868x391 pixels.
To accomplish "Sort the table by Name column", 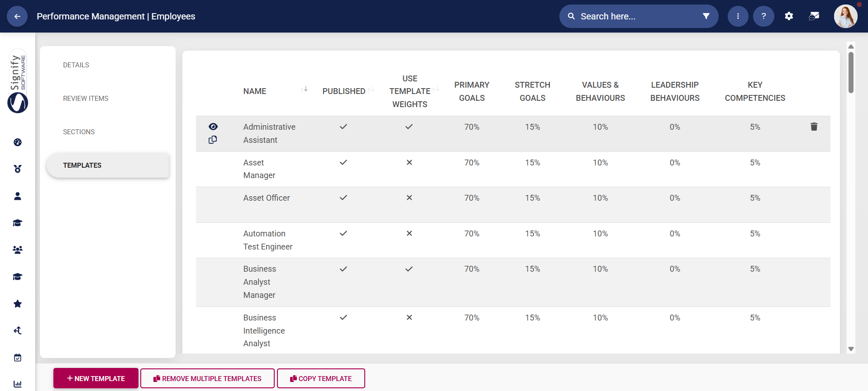I will (x=304, y=90).
